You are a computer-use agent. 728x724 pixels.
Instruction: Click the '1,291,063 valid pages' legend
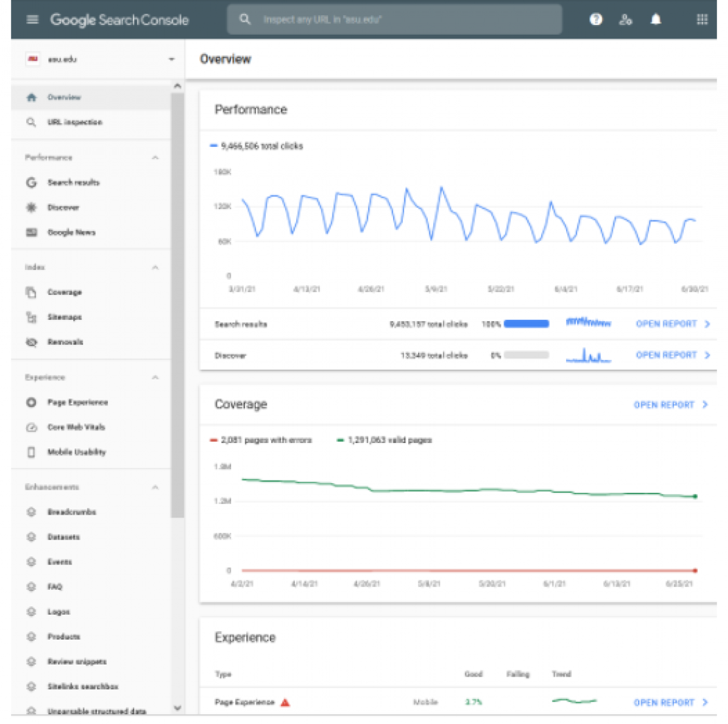[384, 440]
